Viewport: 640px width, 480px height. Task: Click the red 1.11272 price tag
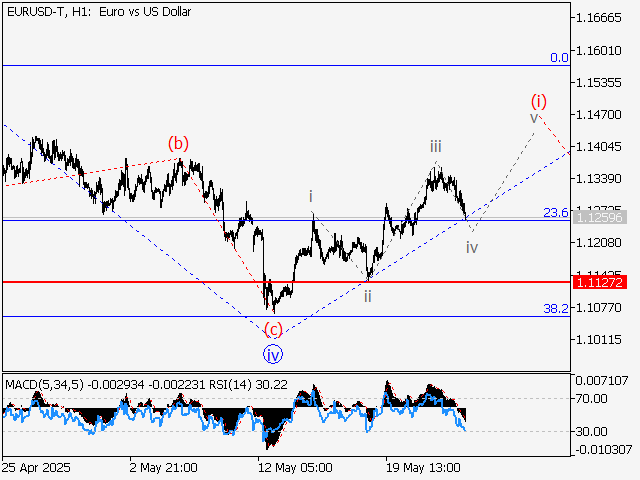[597, 283]
